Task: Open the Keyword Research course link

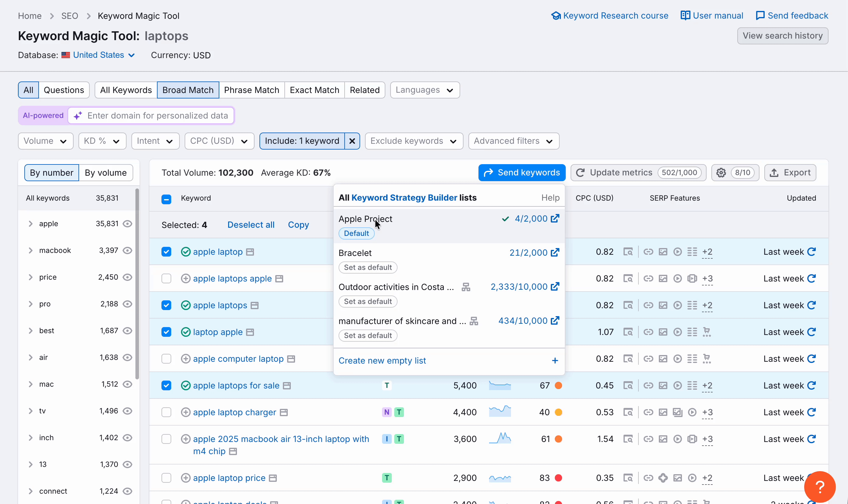Action: tap(610, 16)
